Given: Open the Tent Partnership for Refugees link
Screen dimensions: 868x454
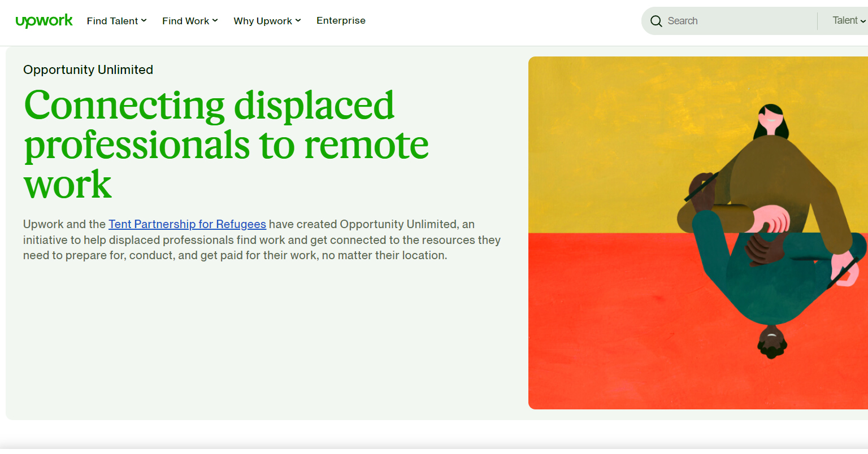Looking at the screenshot, I should (x=187, y=224).
